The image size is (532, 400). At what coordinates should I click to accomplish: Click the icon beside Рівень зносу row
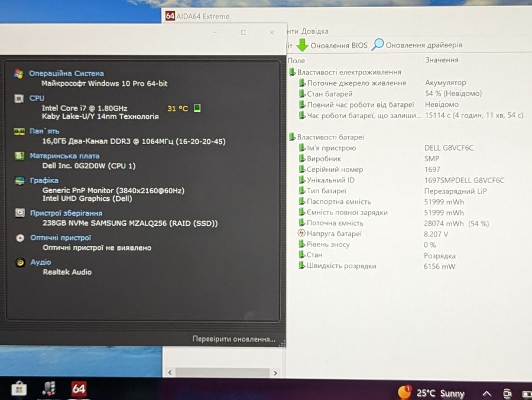tap(301, 244)
